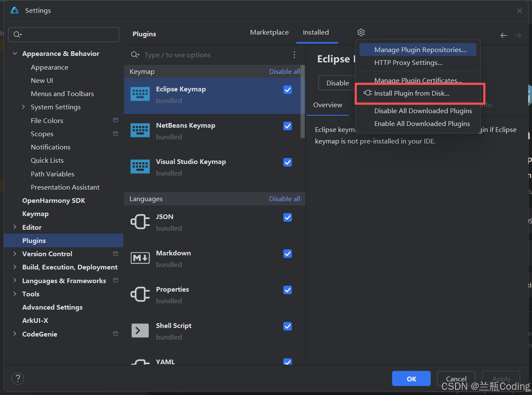The width and height of the screenshot is (532, 395).
Task: Select Menus and Toolbars settings item
Action: [x=62, y=94]
